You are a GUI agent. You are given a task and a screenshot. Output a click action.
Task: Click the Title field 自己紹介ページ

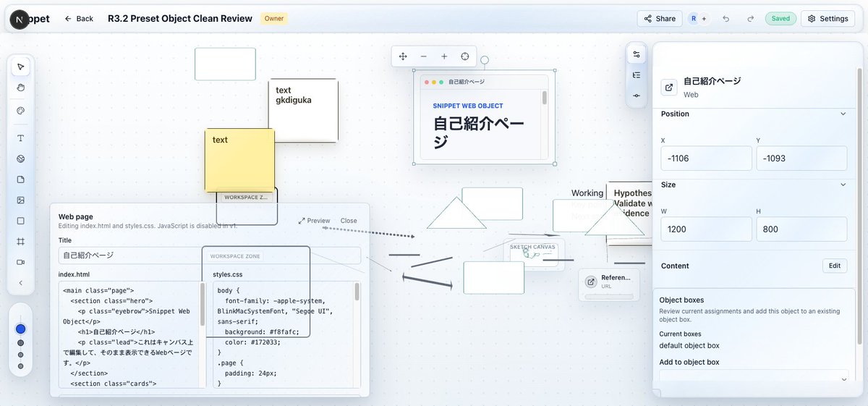(210, 255)
